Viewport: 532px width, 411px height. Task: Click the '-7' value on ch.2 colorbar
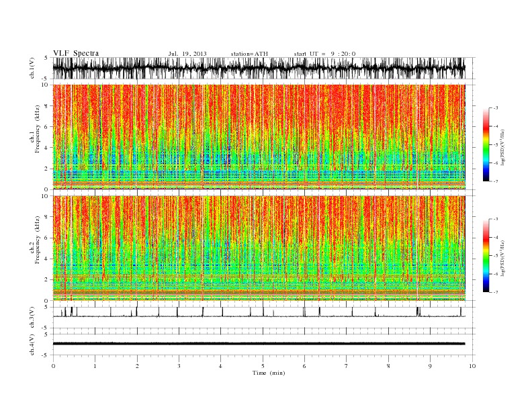click(496, 292)
